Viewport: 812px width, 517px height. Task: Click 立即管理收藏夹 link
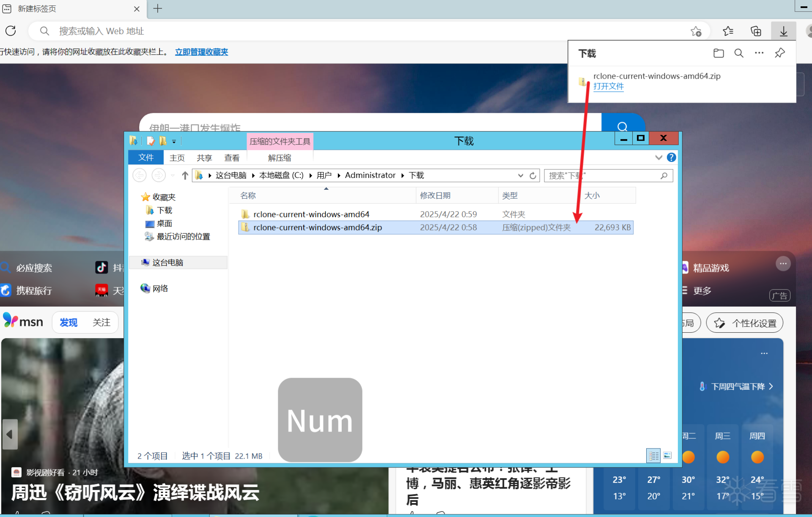(x=201, y=52)
